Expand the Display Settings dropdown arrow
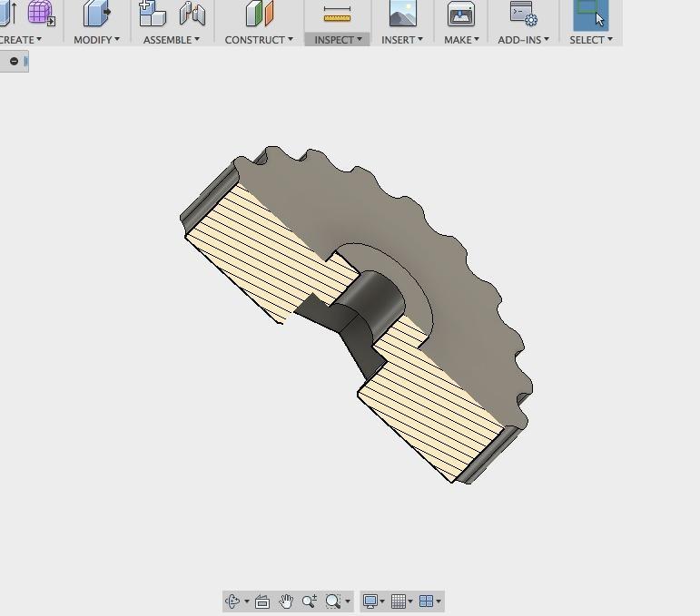 (382, 601)
